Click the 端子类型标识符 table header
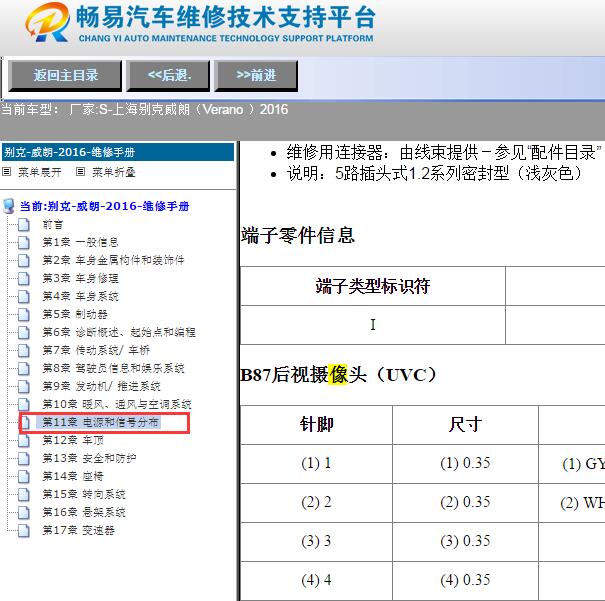Image resolution: width=605 pixels, height=601 pixels. point(373,286)
